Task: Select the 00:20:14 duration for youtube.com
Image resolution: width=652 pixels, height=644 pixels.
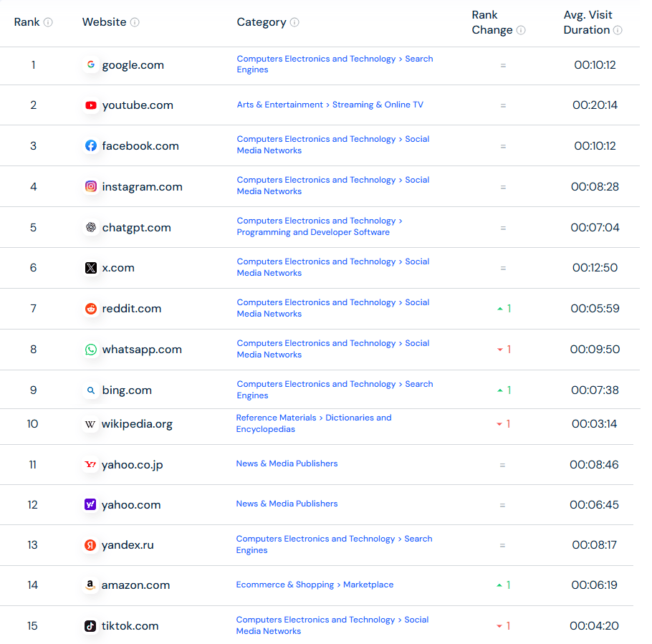Action: coord(595,105)
